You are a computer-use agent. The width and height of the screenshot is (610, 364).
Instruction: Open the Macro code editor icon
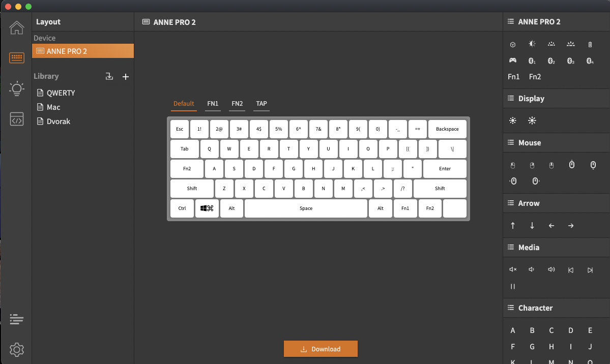coord(17,119)
